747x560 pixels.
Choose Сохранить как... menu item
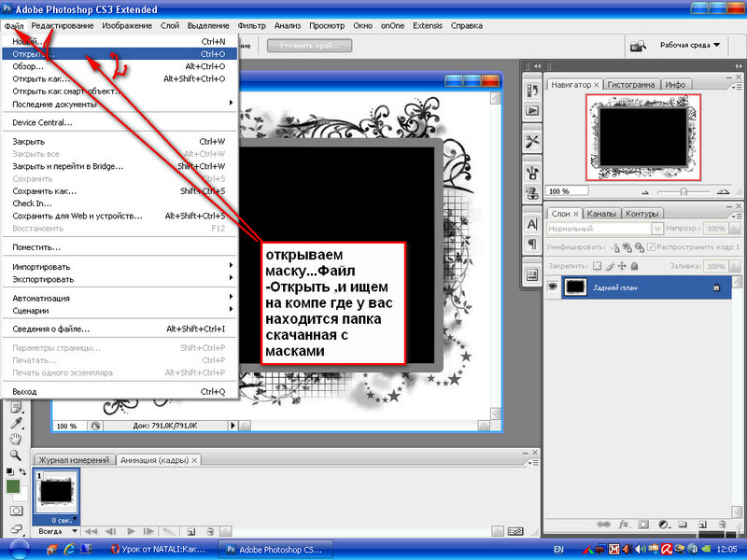tap(120, 191)
